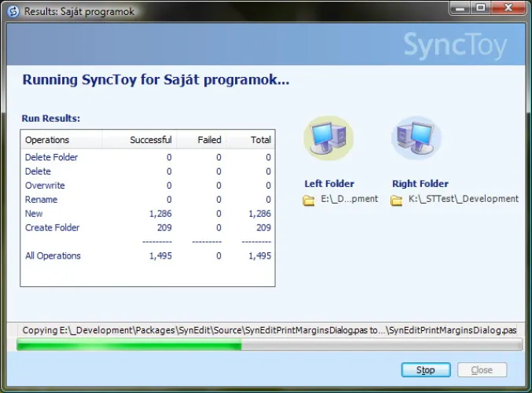Viewport: 532px width, 393px height.
Task: Click the SyncToy title bar icon
Action: 13,12
